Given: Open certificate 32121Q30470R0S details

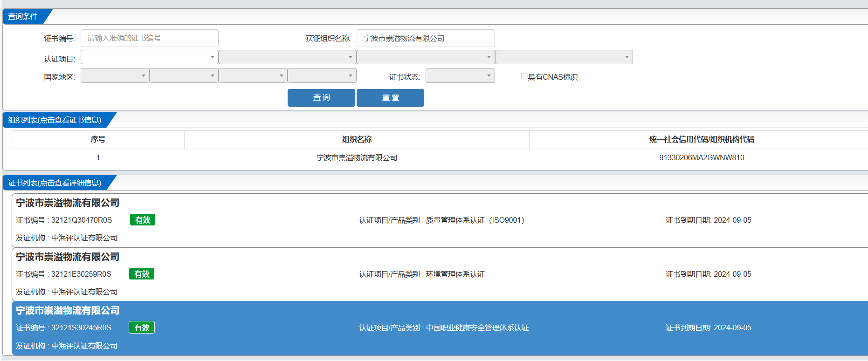Looking at the screenshot, I should pos(440,220).
